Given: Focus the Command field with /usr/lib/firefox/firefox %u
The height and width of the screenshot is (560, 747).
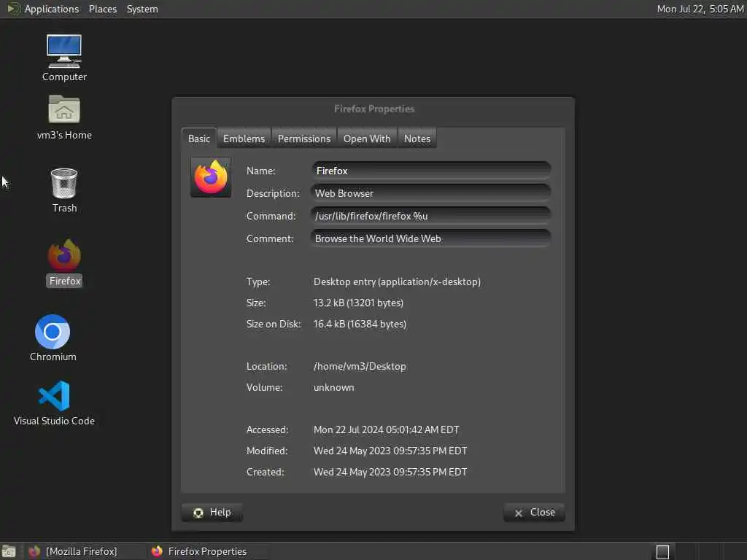Looking at the screenshot, I should 431,216.
